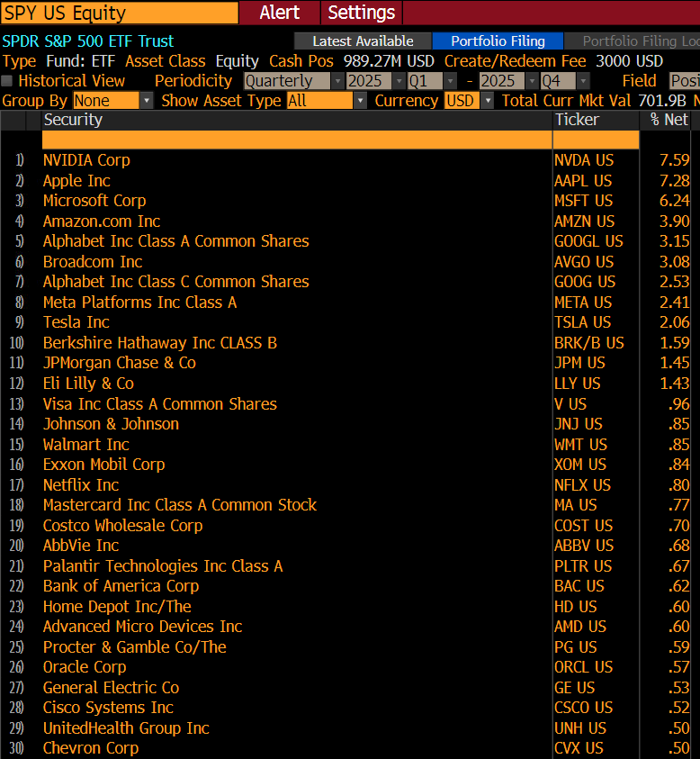The height and width of the screenshot is (759, 700).
Task: Select Visa Inc Class A Common Shares
Action: tap(160, 403)
